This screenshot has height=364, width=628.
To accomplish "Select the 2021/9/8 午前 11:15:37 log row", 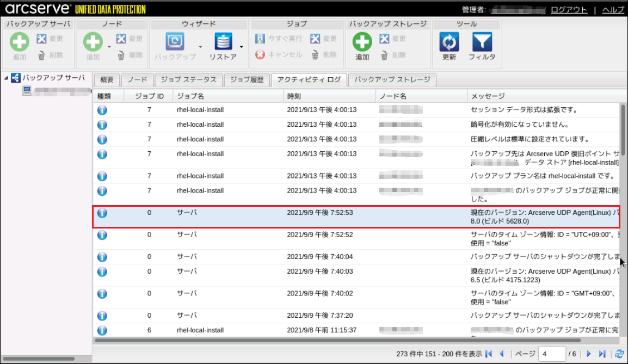I will [x=356, y=330].
